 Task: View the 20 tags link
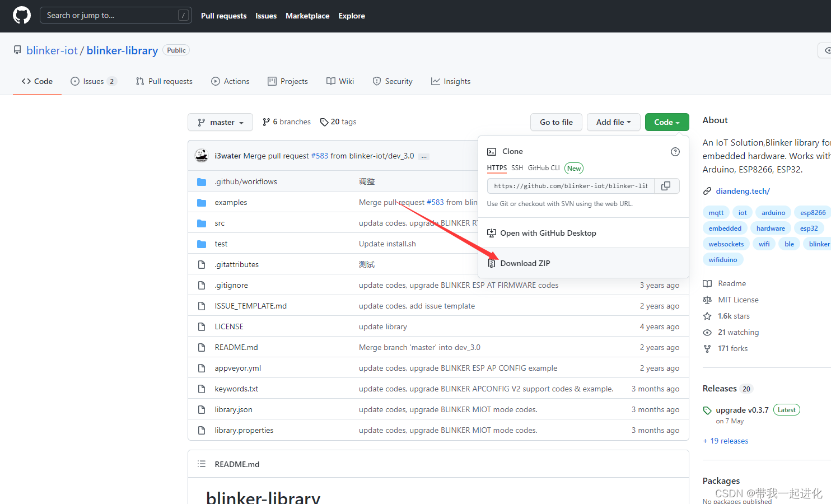click(x=338, y=122)
